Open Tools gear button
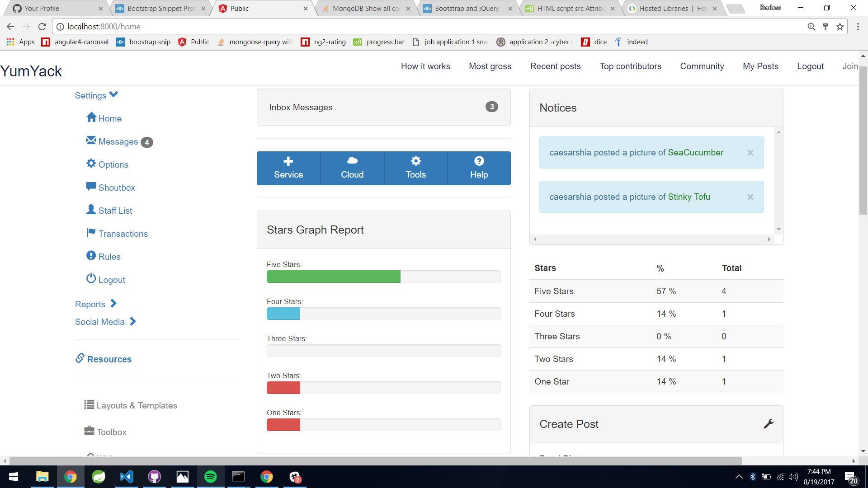 (415, 168)
